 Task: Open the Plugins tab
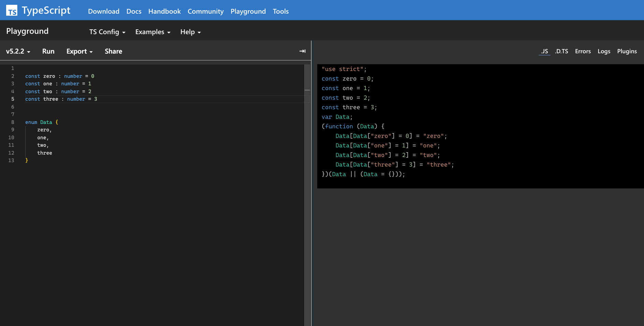tap(627, 51)
